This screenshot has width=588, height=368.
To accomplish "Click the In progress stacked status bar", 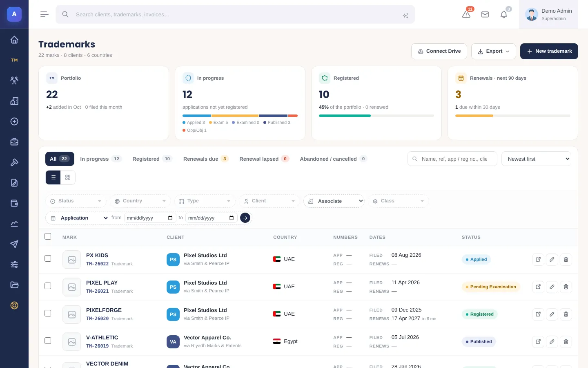I will pyautogui.click(x=240, y=116).
